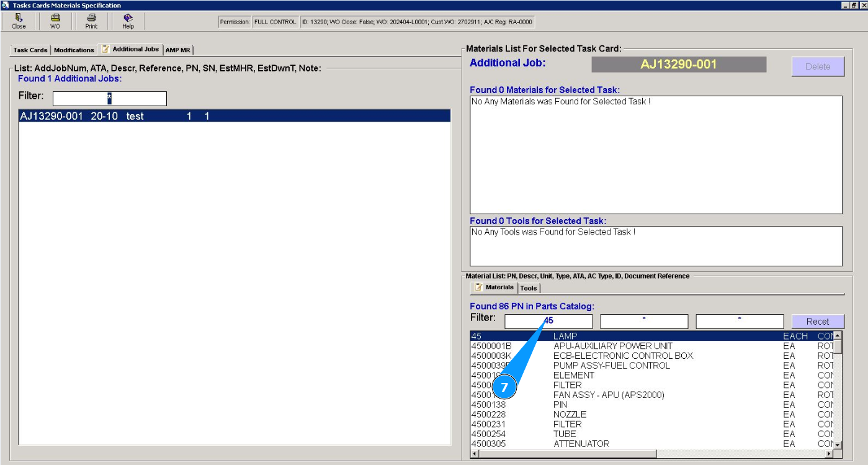Switch to the Tools tab

click(x=529, y=288)
